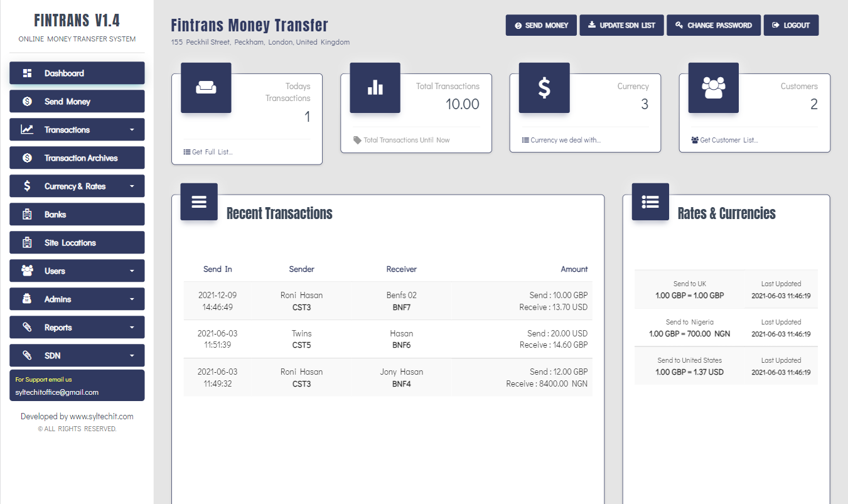Click the list icon beside Rates & Currencies

650,202
